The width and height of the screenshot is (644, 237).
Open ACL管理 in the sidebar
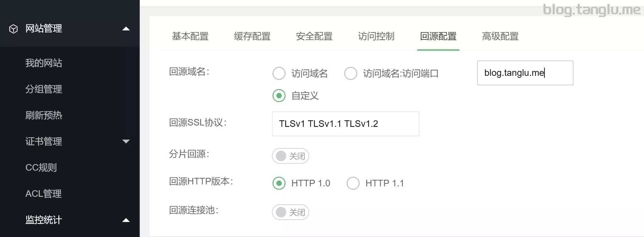(x=43, y=194)
